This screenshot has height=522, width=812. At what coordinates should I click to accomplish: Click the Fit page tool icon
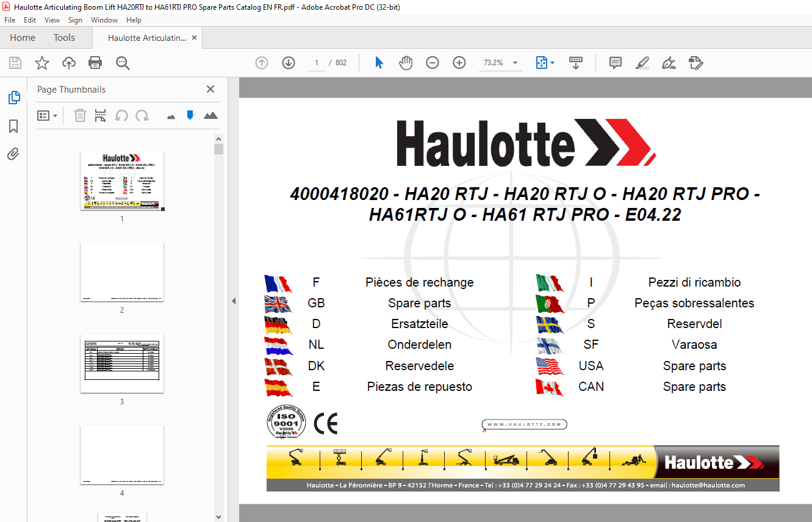click(541, 63)
